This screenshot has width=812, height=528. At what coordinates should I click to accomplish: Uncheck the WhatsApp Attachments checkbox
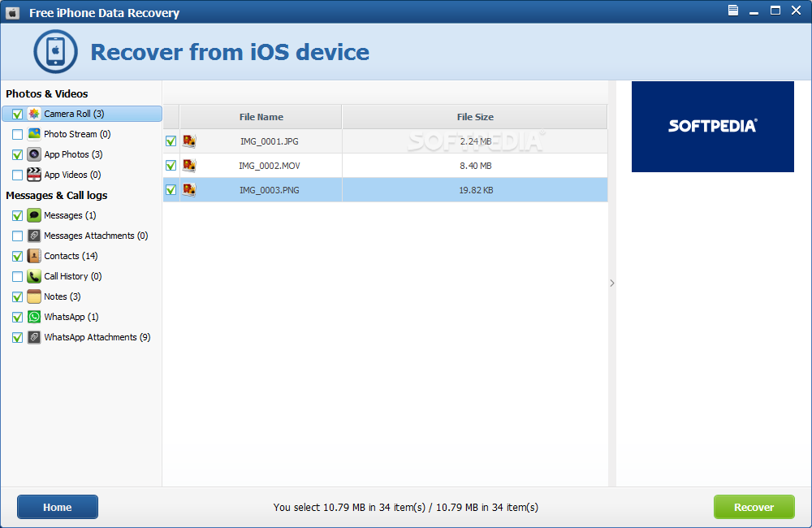[x=17, y=337]
